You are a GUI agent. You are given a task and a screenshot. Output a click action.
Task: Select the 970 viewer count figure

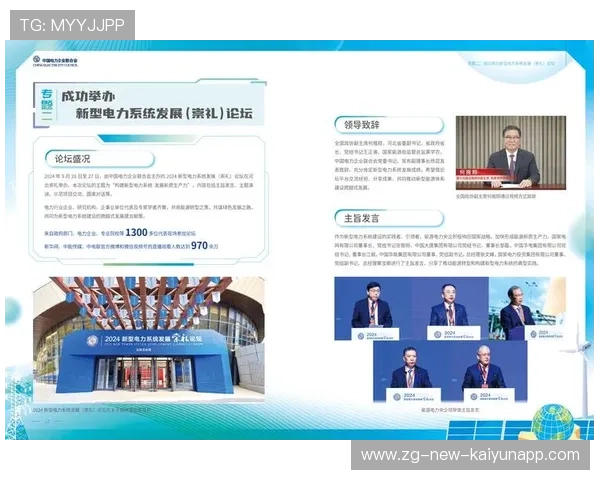click(x=199, y=245)
